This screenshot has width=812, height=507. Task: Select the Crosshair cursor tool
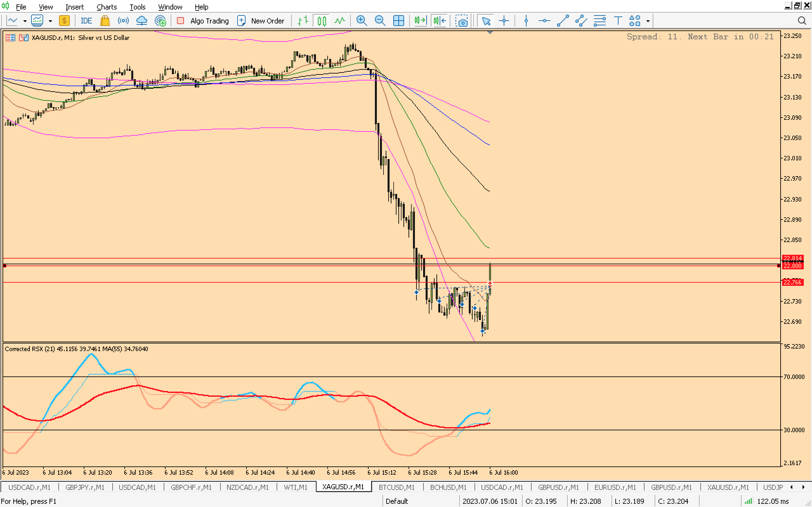click(x=504, y=21)
